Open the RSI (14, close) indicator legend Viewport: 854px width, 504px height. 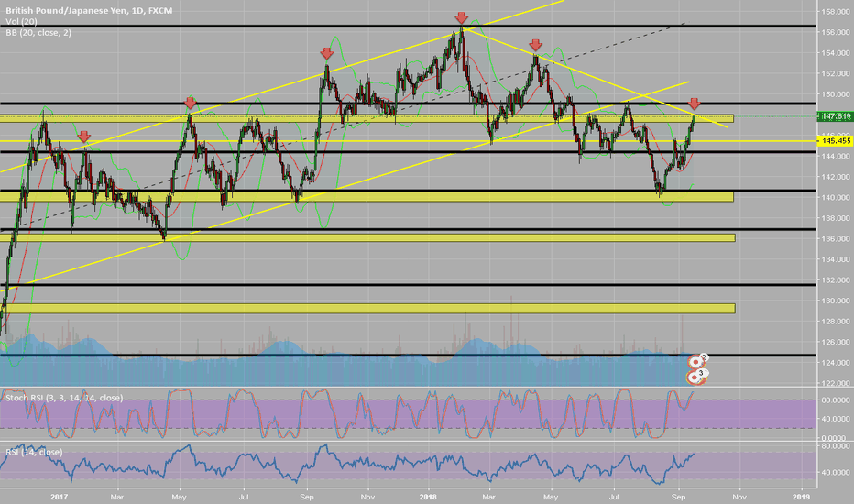point(34,453)
